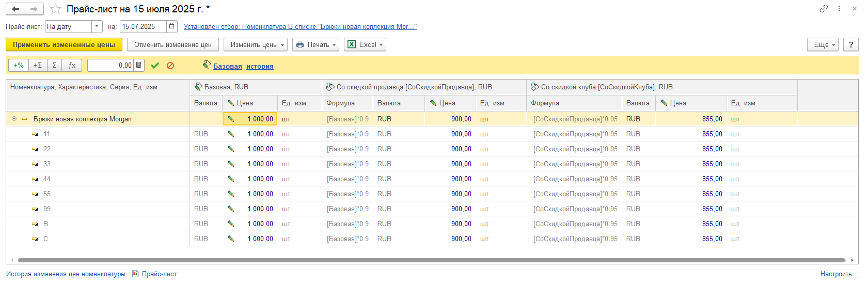Open the История изменения цен номенклатуры link

66,274
